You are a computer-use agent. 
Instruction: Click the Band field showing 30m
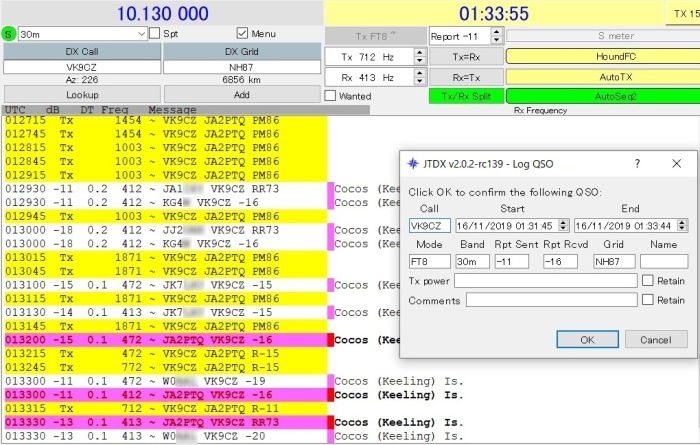click(472, 262)
